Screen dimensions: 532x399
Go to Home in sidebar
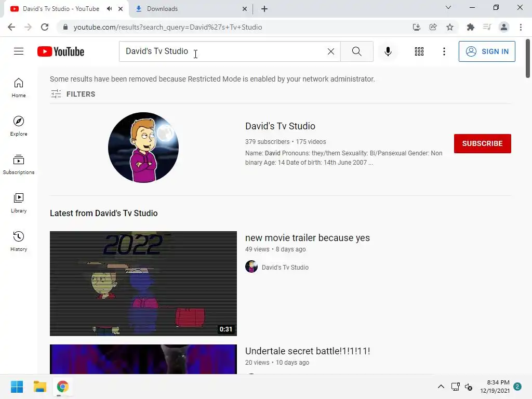click(x=19, y=88)
